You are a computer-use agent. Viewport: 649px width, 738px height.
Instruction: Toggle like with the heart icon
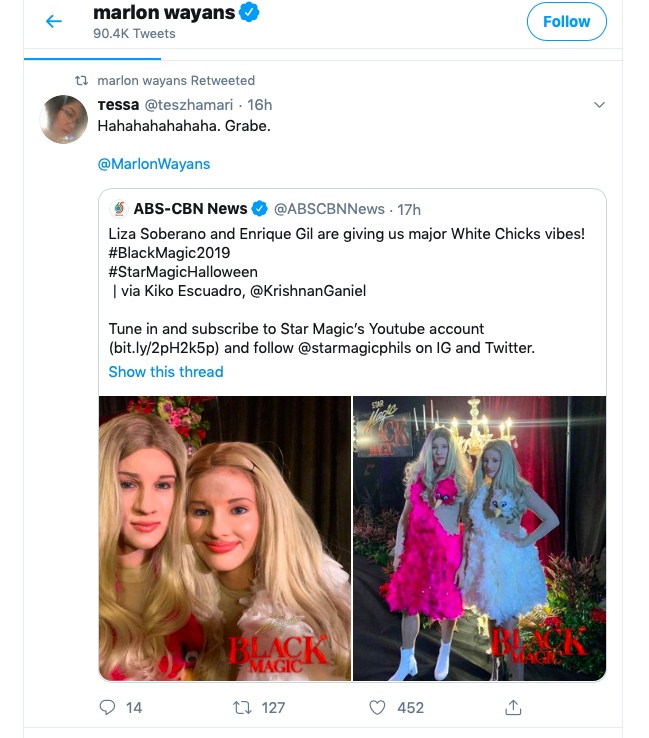pos(377,707)
